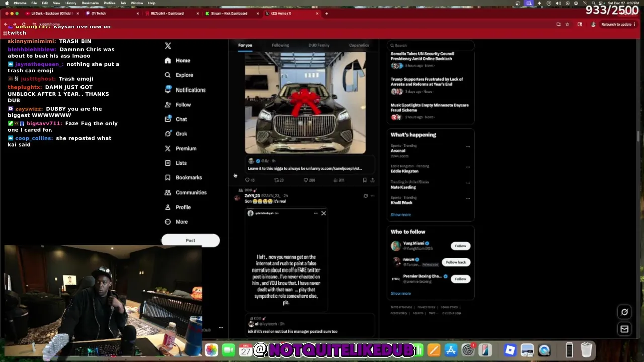Image resolution: width=644 pixels, height=362 pixels.
Task: Open the floating Grok button at the bottom right
Action: [624, 312]
